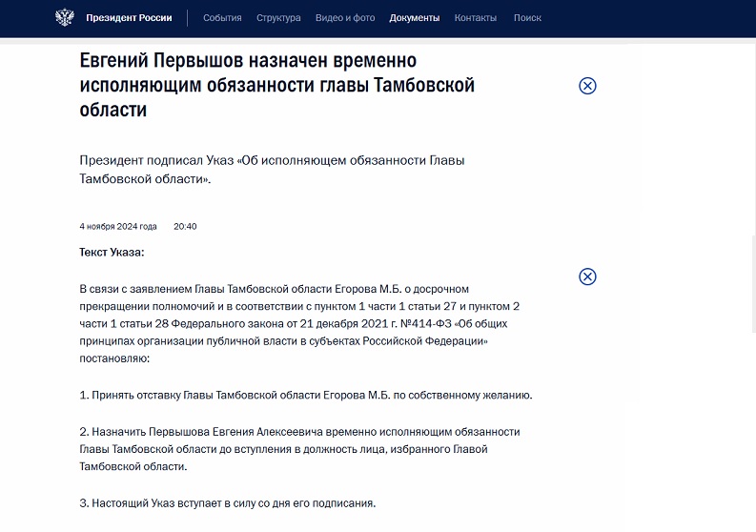Click the Текст Указа heading
Image resolution: width=756 pixels, height=532 pixels.
point(112,253)
